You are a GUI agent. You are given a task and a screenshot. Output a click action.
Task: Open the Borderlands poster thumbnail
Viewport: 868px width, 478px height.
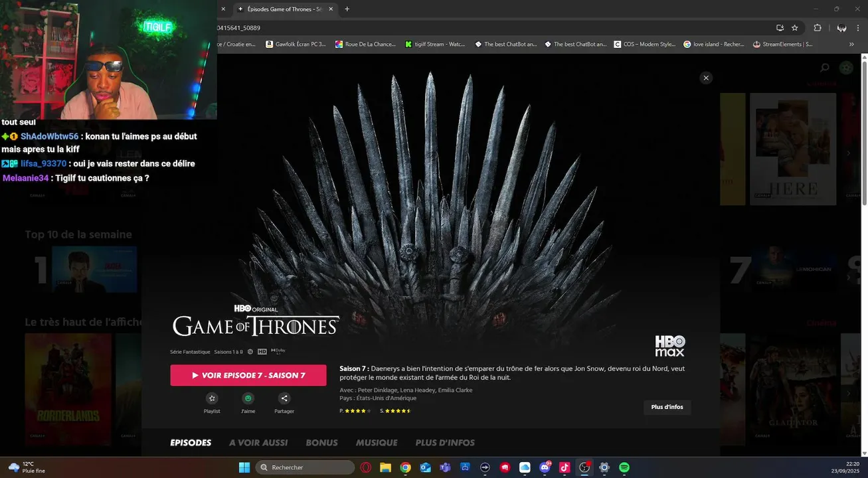[x=68, y=389]
